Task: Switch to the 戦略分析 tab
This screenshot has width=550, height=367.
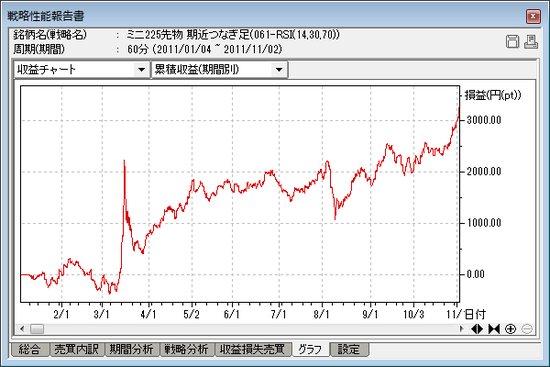Action: [186, 349]
